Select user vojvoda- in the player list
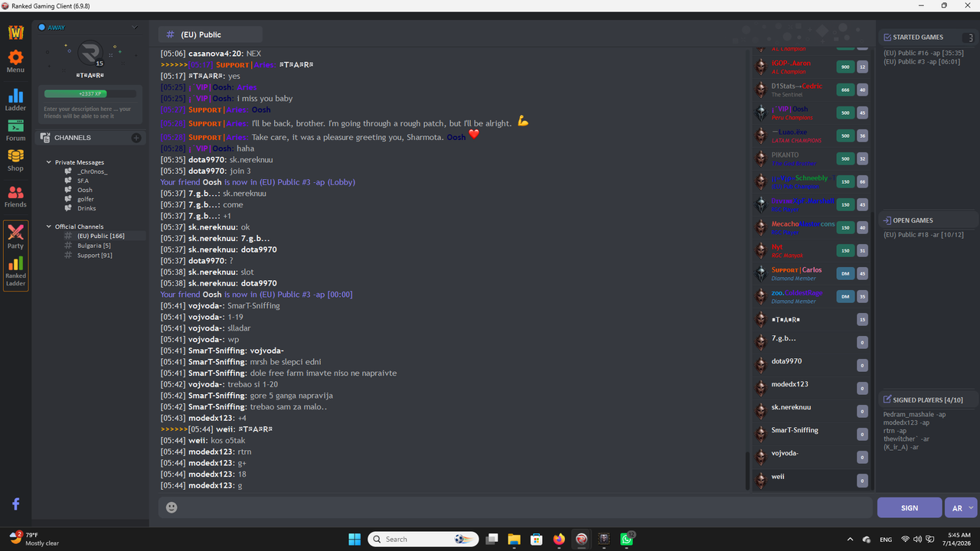 point(785,453)
